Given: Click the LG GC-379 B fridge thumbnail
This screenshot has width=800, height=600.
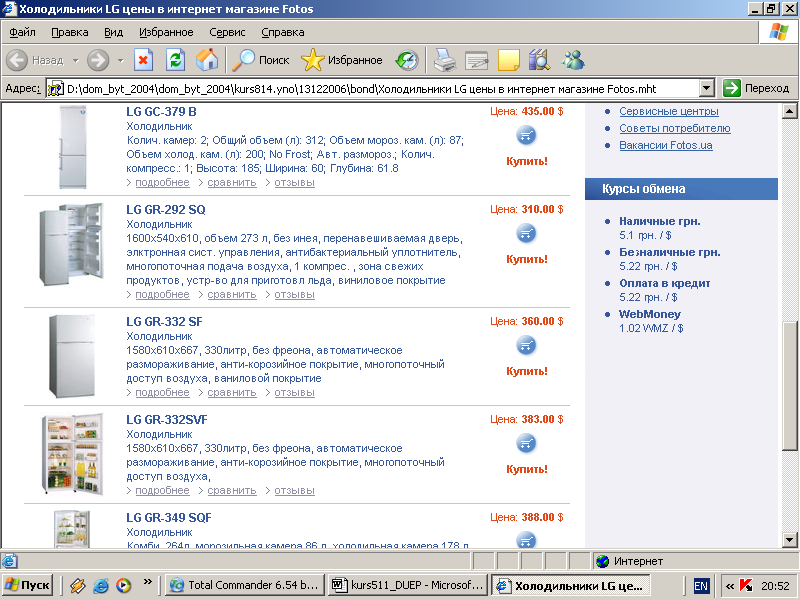Looking at the screenshot, I should 72,147.
